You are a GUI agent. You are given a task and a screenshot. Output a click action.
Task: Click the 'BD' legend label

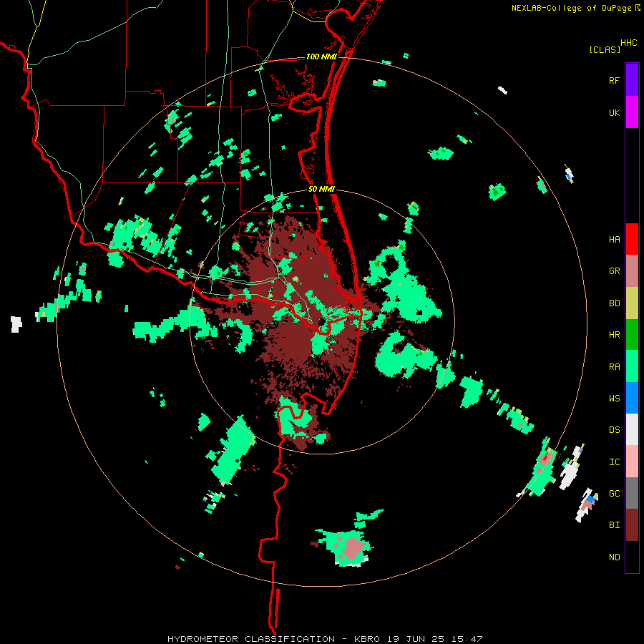614,303
